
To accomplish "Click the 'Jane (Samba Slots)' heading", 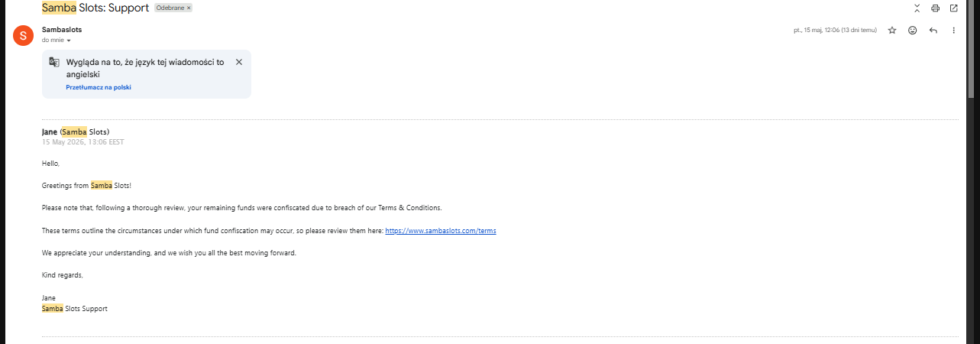I will click(x=76, y=131).
